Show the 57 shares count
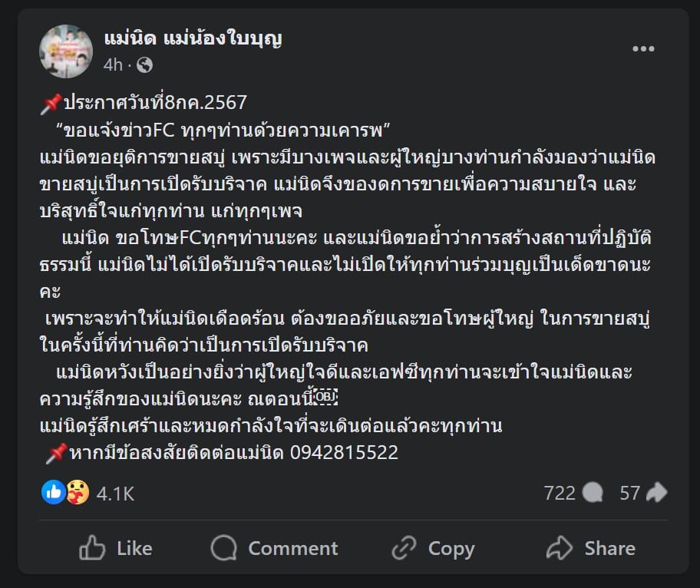Screen dimensions: 700x588 (x=630, y=493)
